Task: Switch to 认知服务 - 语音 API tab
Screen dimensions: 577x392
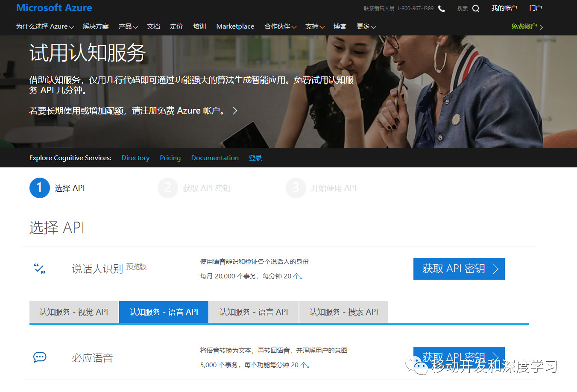Action: click(164, 312)
